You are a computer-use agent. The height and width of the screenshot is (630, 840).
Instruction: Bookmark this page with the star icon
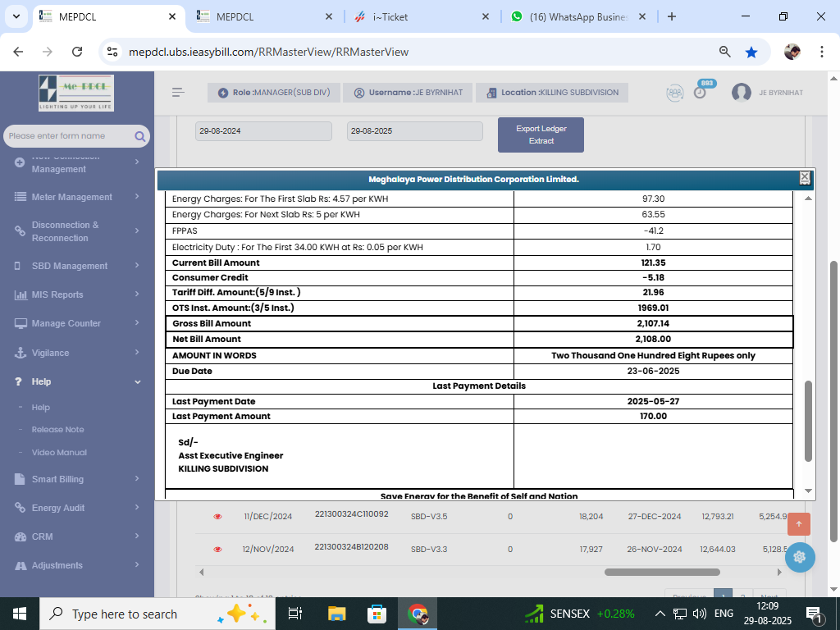tap(751, 52)
